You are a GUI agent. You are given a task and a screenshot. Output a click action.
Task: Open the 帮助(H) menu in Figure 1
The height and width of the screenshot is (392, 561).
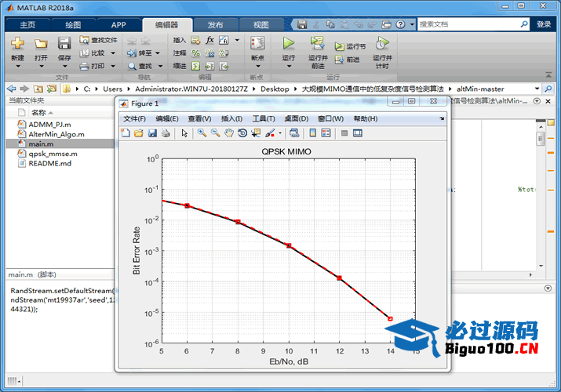point(366,118)
